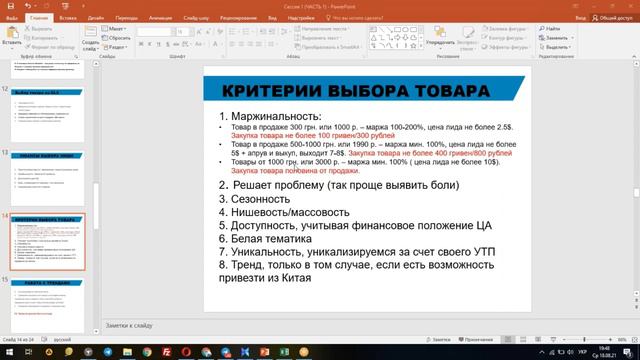Select slide 13 thumbnail

(x=47, y=179)
